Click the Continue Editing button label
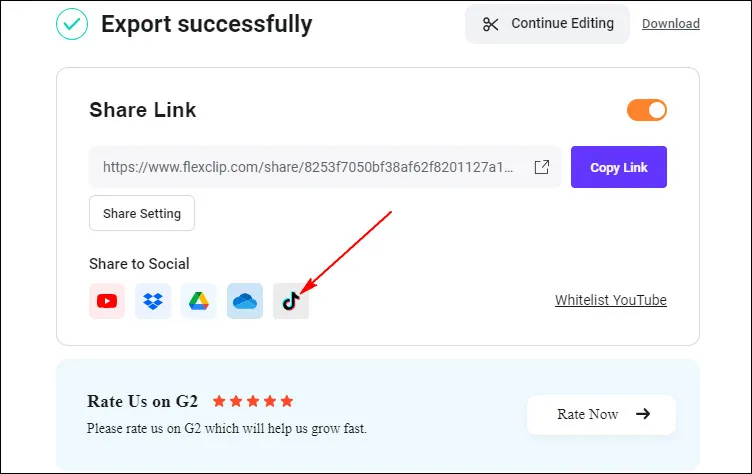Screen dimensions: 752x474 click(562, 23)
